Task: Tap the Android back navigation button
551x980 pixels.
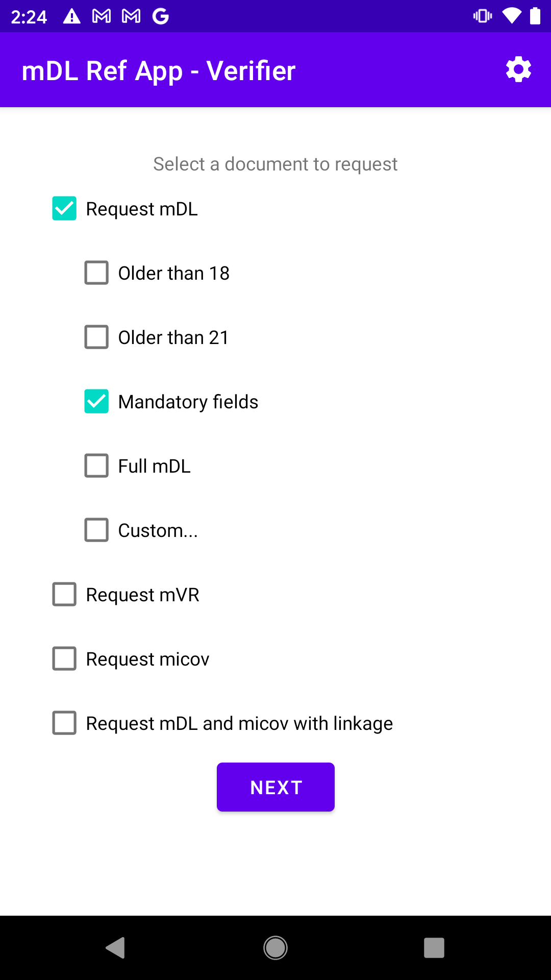Action: point(115,948)
